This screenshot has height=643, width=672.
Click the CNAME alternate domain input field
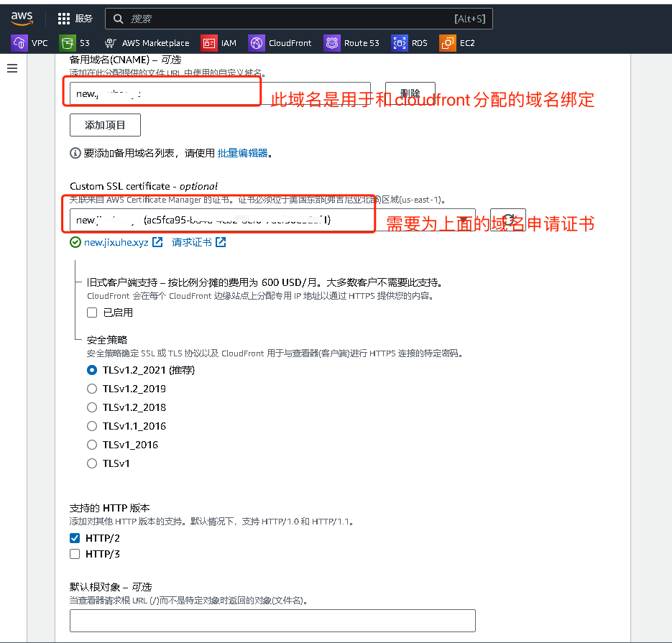220,93
